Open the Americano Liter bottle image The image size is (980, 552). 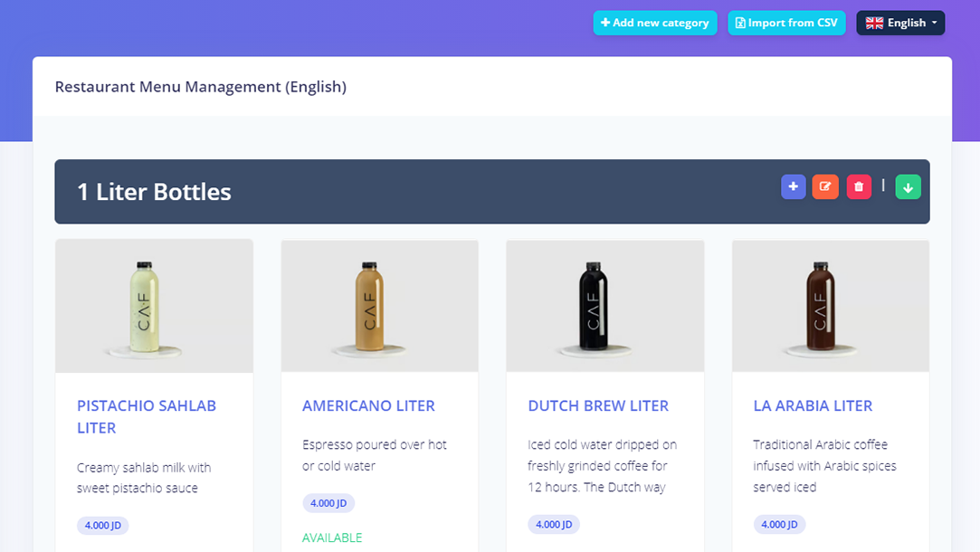coord(379,306)
